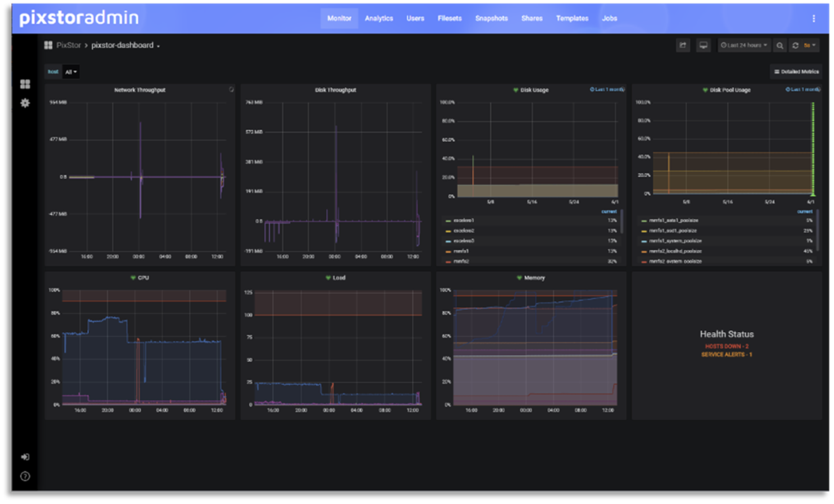834x504 pixels.
Task: Click the heart icon next to Disk Pool Usage
Action: [705, 90]
